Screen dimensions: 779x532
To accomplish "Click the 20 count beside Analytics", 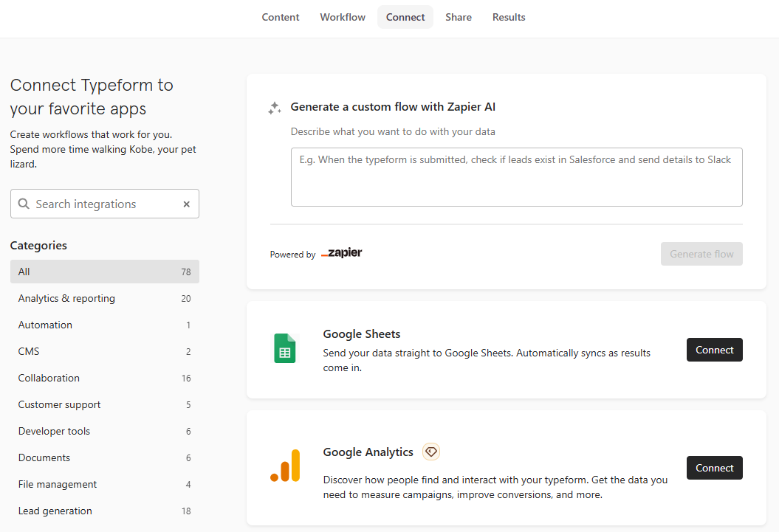I will (186, 299).
